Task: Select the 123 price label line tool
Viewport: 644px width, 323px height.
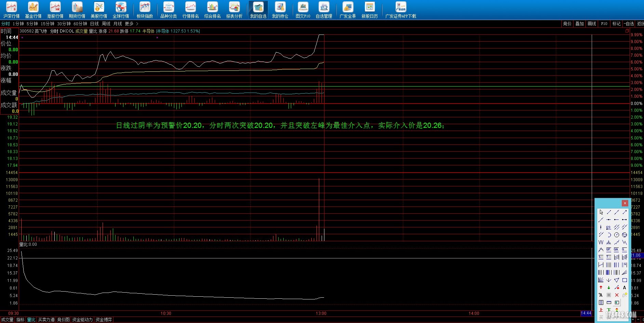Action: point(609,227)
